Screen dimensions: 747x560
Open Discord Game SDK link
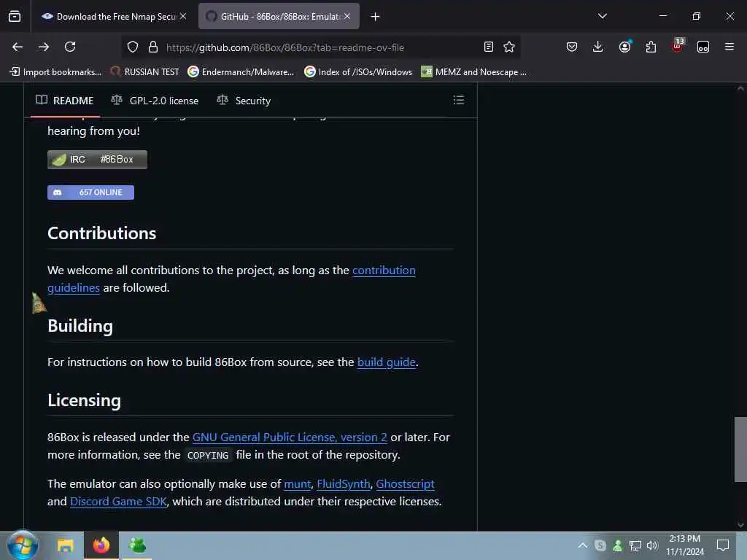click(x=118, y=502)
